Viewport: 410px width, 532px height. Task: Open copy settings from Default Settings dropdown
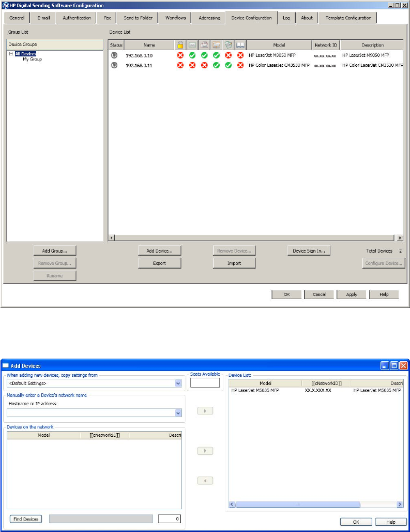[x=178, y=383]
